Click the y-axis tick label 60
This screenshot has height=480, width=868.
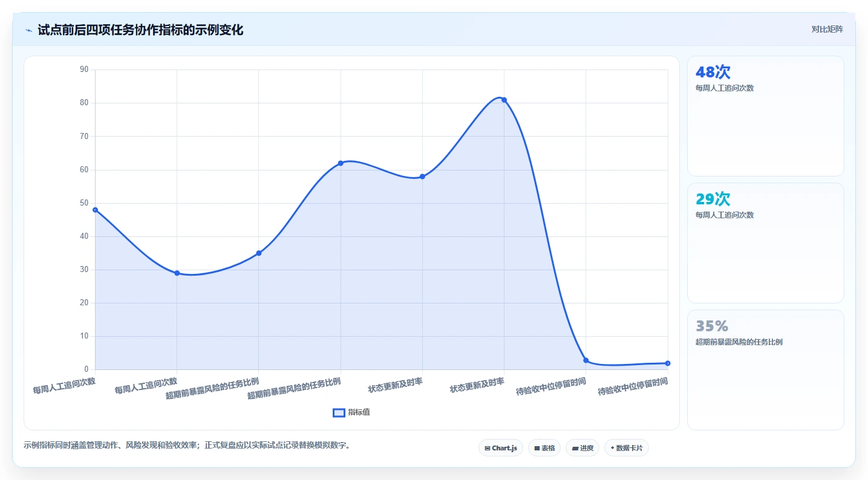pyautogui.click(x=84, y=170)
